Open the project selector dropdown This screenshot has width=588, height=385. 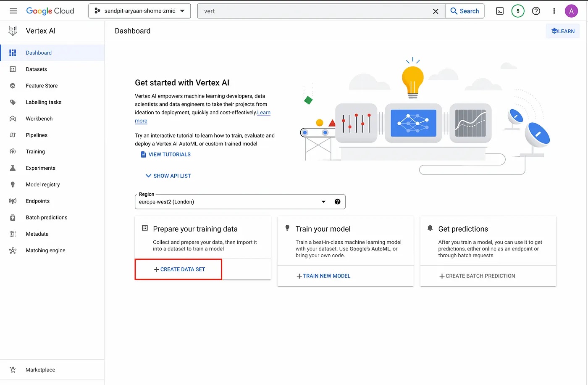139,11
